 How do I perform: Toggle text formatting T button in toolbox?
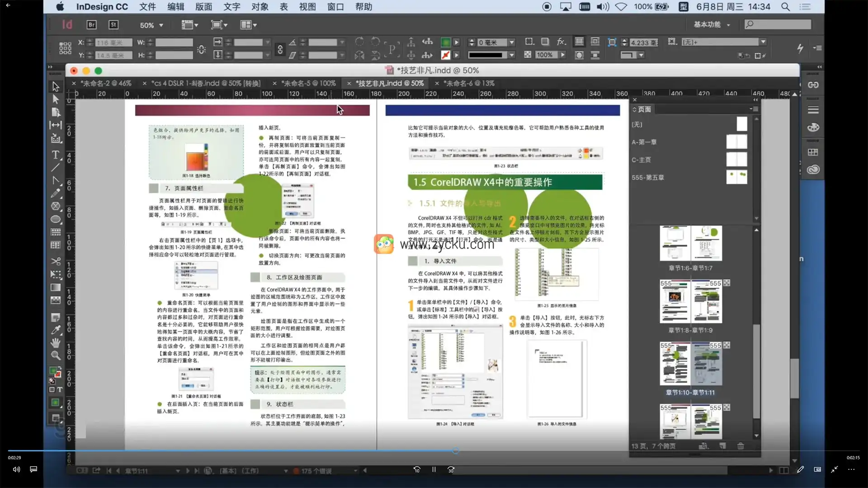point(60,389)
